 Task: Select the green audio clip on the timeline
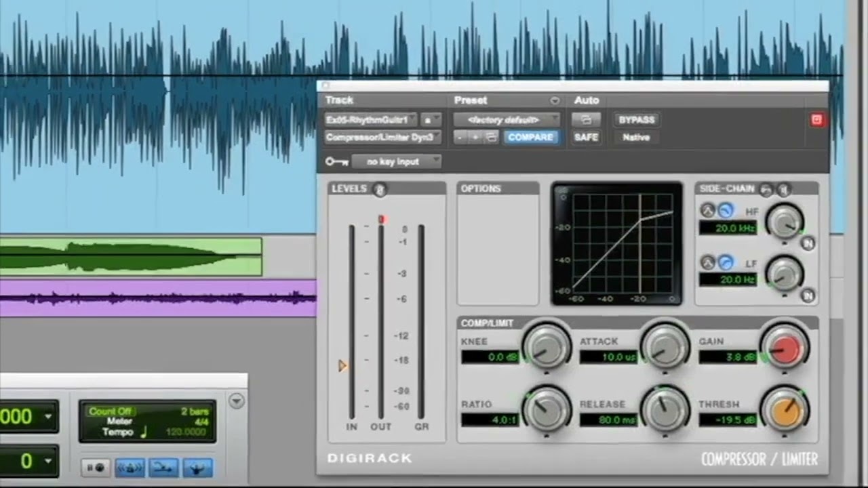[x=131, y=257]
